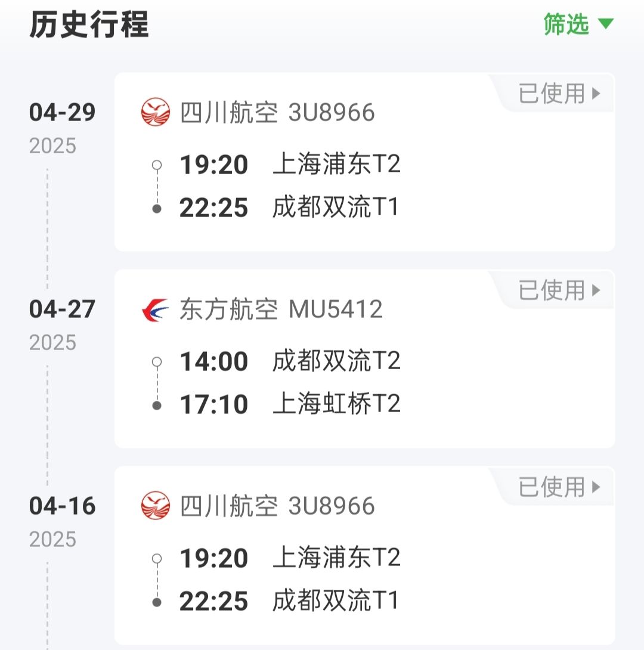Select the 04-29 date label
The height and width of the screenshot is (650, 644).
tap(62, 113)
